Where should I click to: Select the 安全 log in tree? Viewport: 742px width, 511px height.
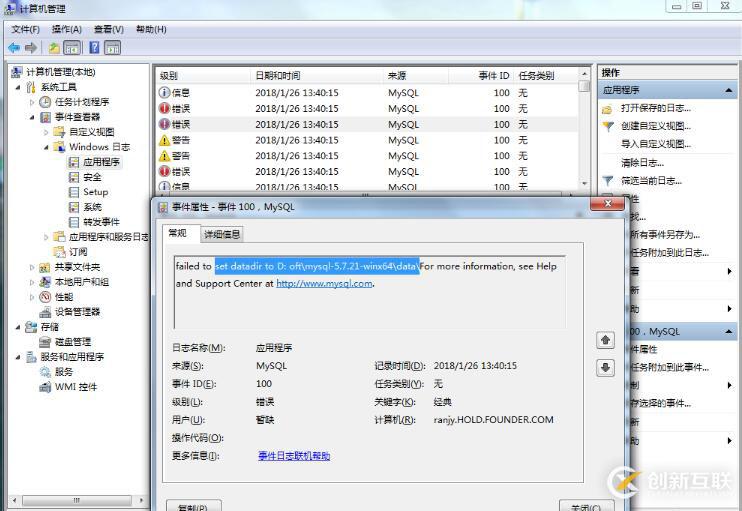92,177
